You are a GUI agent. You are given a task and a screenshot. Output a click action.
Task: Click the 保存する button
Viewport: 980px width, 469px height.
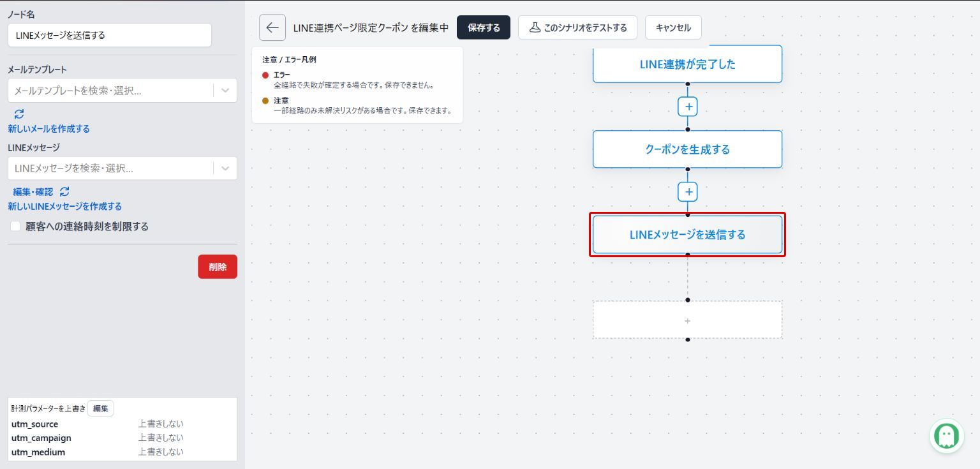click(484, 27)
